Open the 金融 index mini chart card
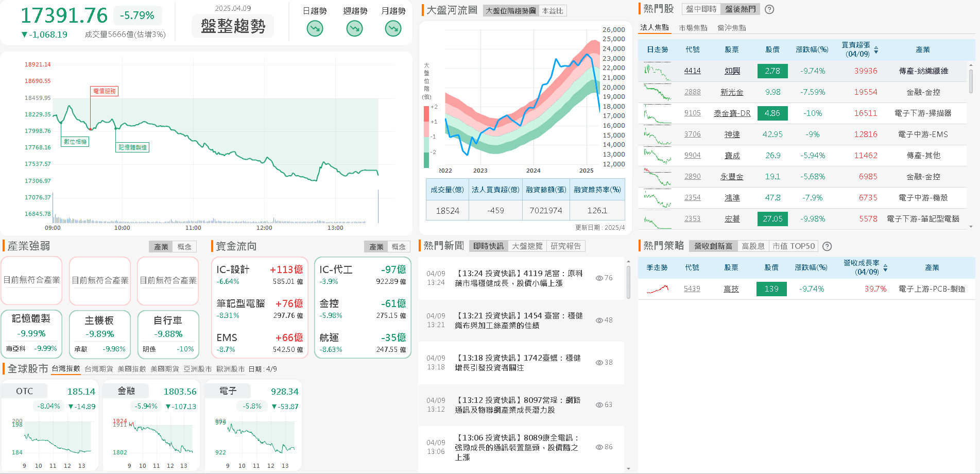The width and height of the screenshot is (980, 474). [x=151, y=426]
